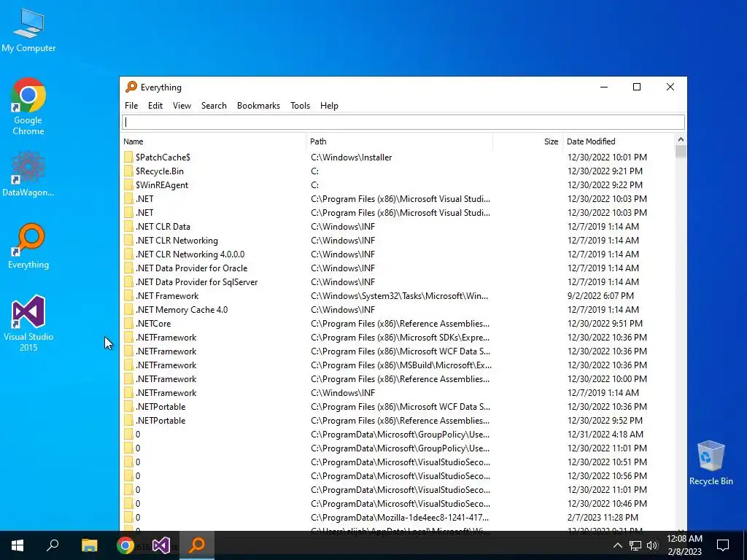Open the My Computer desktop icon
The height and width of the screenshot is (560, 747).
tap(28, 31)
